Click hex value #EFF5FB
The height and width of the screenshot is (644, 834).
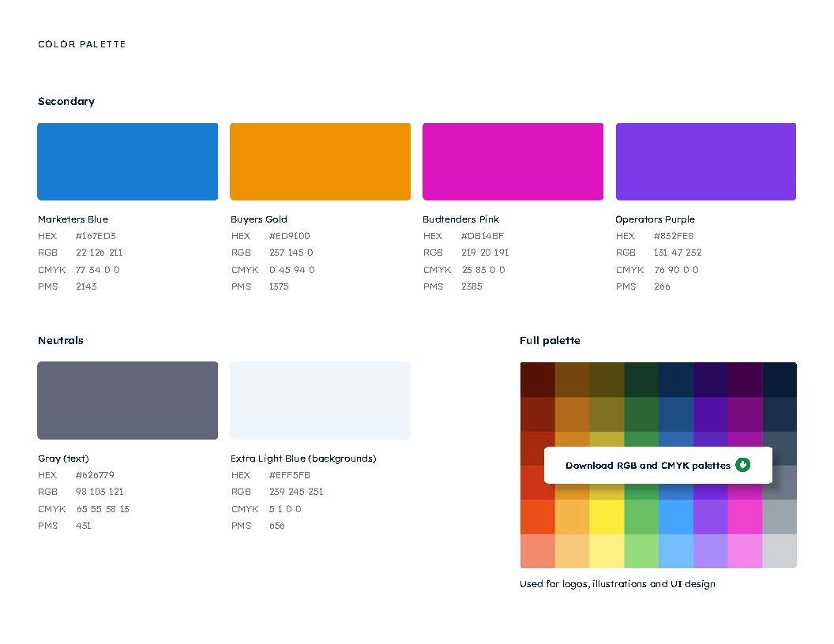tap(289, 475)
